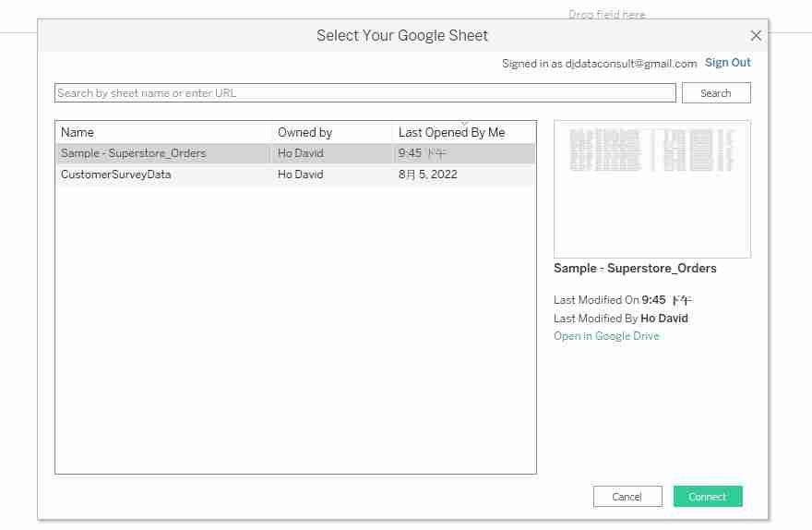This screenshot has width=812, height=530.
Task: Cancel the Google Sheet selection
Action: (627, 497)
